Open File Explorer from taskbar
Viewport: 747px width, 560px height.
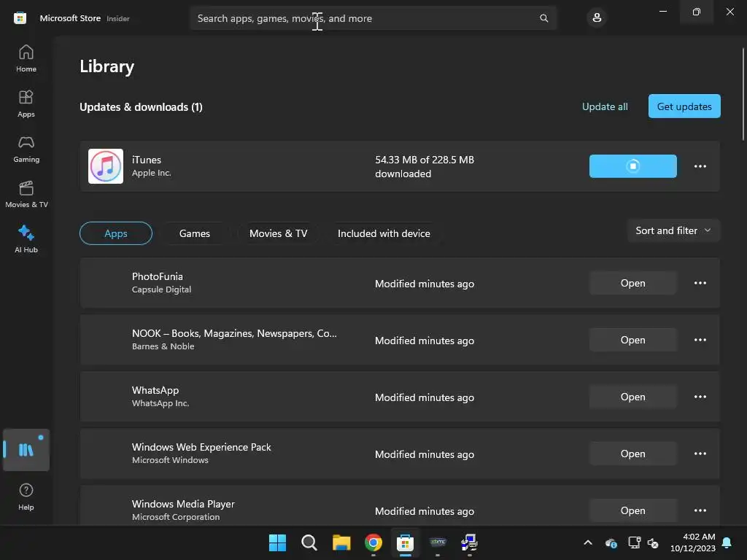click(341, 542)
